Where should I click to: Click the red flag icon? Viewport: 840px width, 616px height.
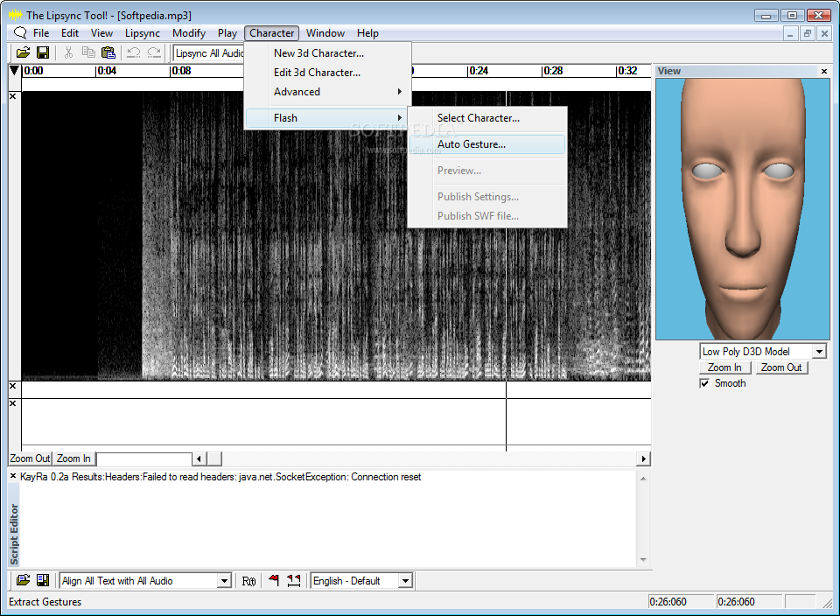274,580
